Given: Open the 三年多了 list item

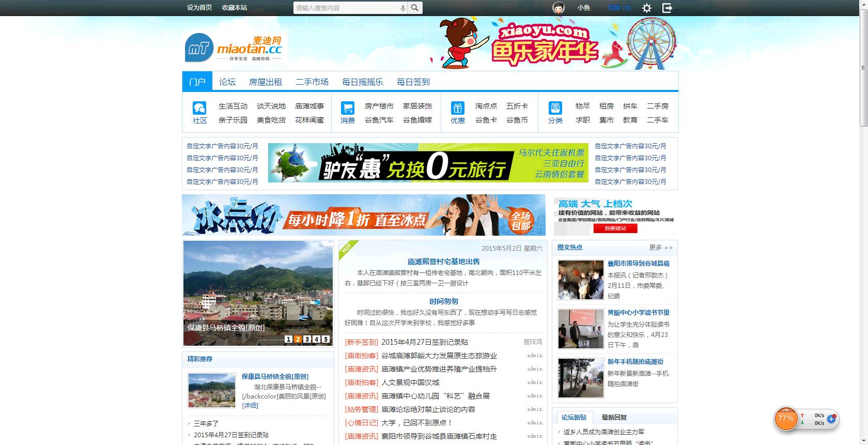Looking at the screenshot, I should point(206,423).
